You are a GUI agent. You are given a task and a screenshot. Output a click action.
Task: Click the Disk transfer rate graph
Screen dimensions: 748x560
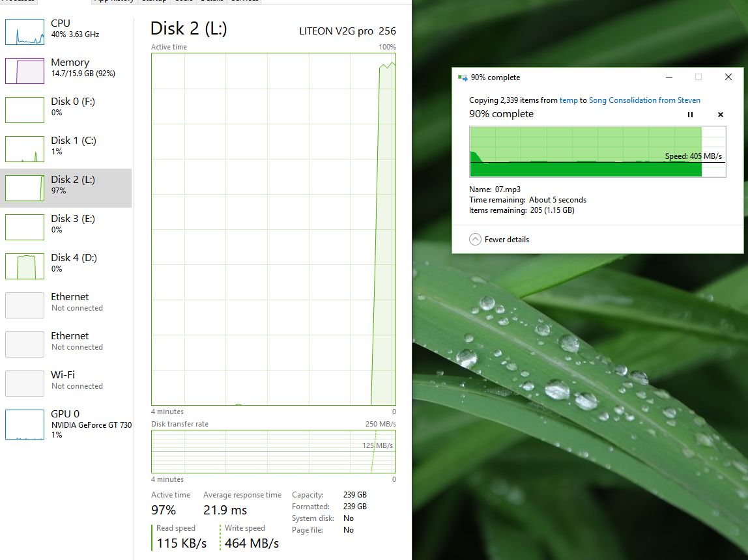(274, 452)
